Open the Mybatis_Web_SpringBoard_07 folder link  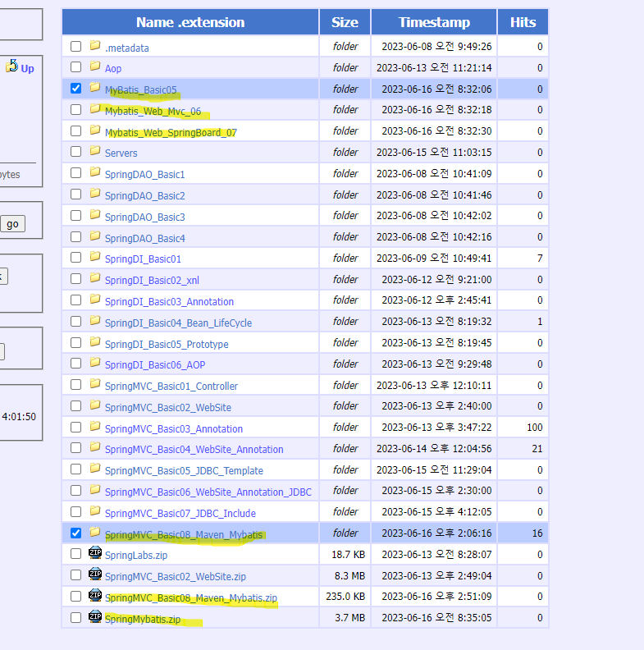pos(171,133)
